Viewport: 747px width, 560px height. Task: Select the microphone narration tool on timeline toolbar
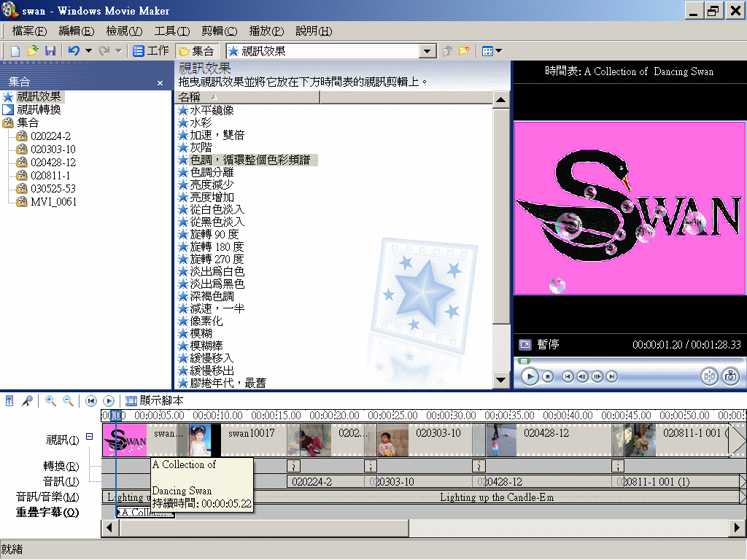pyautogui.click(x=27, y=400)
